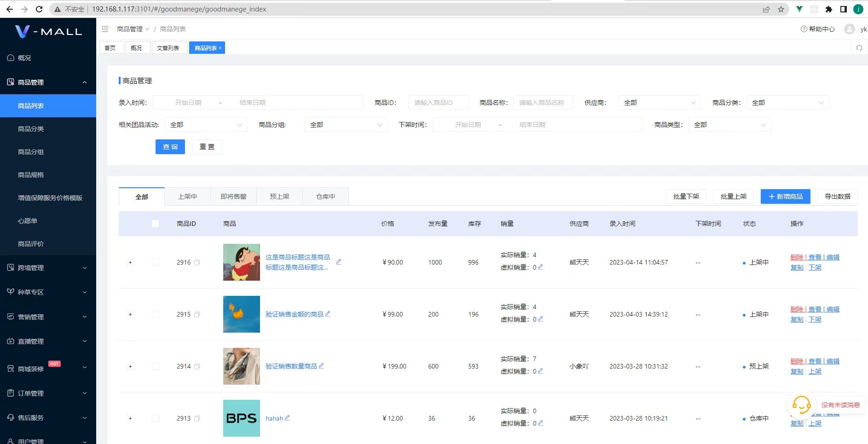Open the help center icon
Screen dimensions: 868x444
(804, 29)
